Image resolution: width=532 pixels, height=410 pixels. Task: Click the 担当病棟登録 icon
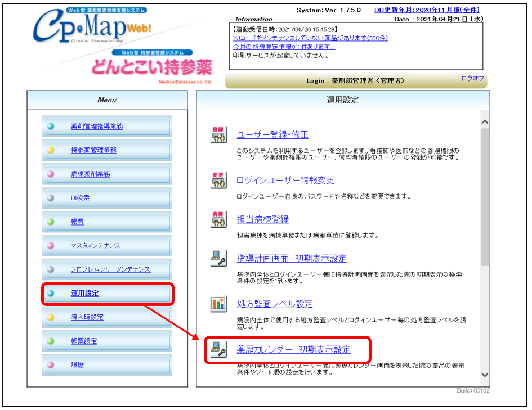(x=219, y=219)
